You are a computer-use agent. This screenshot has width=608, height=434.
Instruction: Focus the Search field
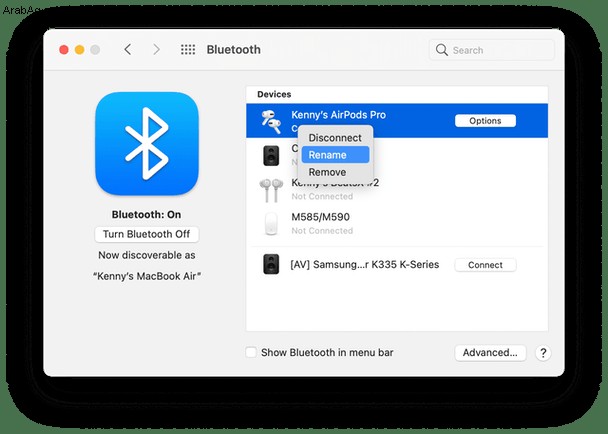pos(492,50)
